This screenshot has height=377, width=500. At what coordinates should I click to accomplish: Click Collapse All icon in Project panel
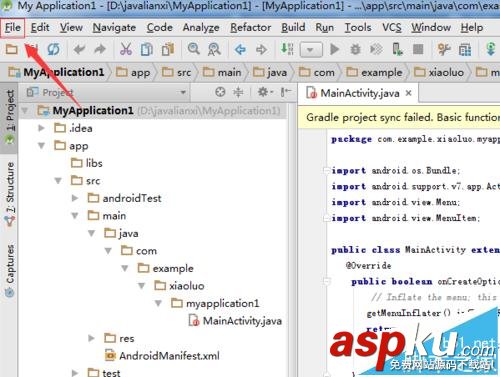click(x=238, y=92)
